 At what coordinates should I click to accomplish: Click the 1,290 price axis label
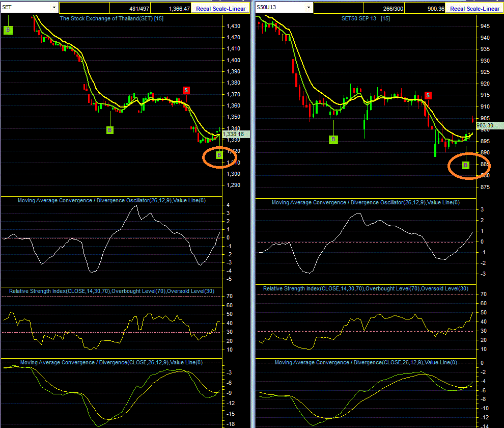233,185
